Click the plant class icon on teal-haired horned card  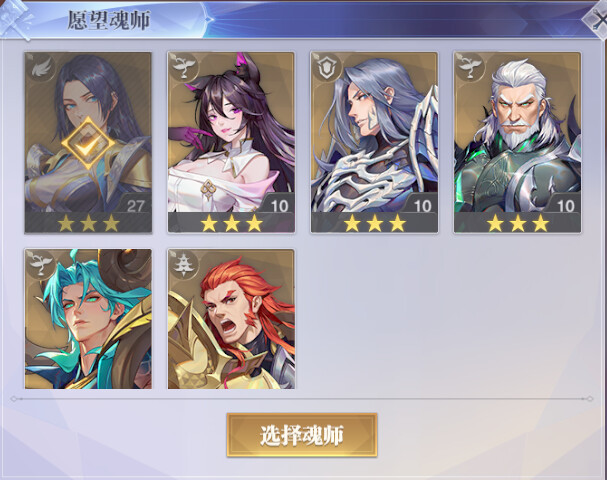(40, 264)
